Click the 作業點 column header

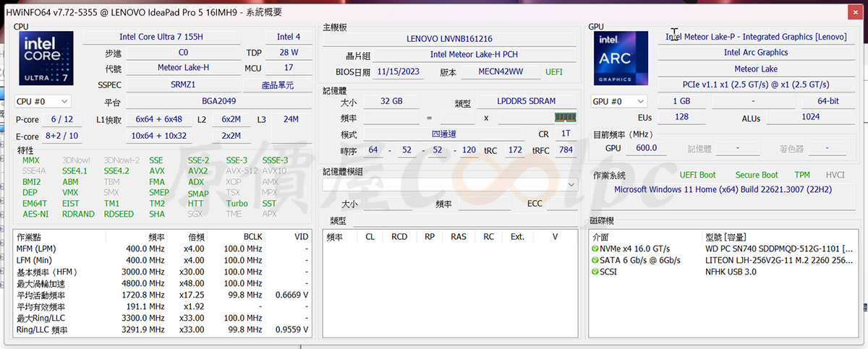click(60, 237)
